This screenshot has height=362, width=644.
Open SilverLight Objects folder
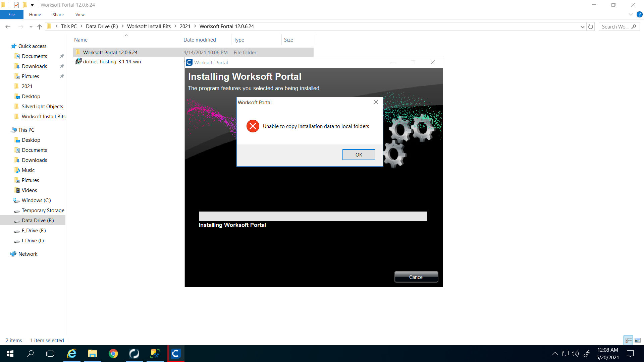pos(42,106)
